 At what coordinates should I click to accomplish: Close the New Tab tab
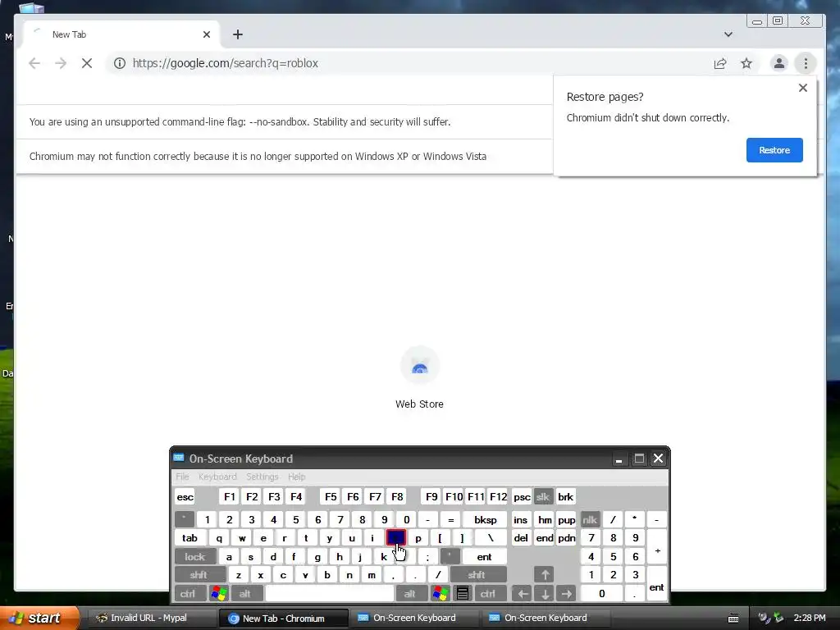207,34
